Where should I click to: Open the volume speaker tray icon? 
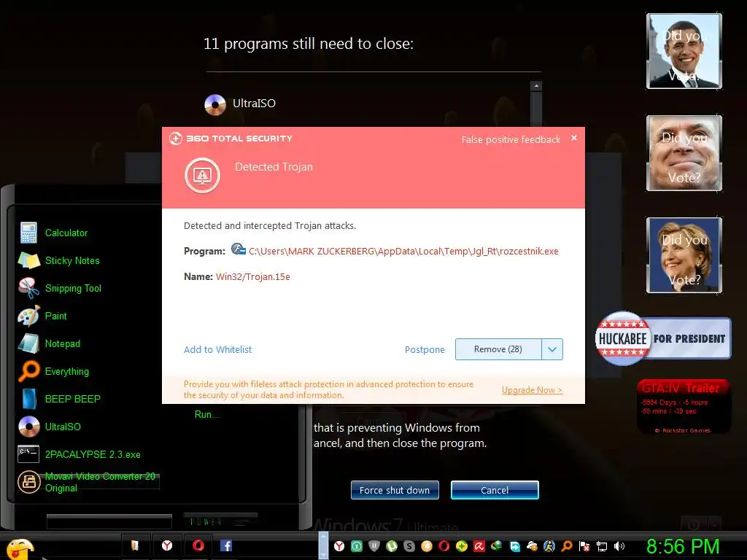[619, 546]
